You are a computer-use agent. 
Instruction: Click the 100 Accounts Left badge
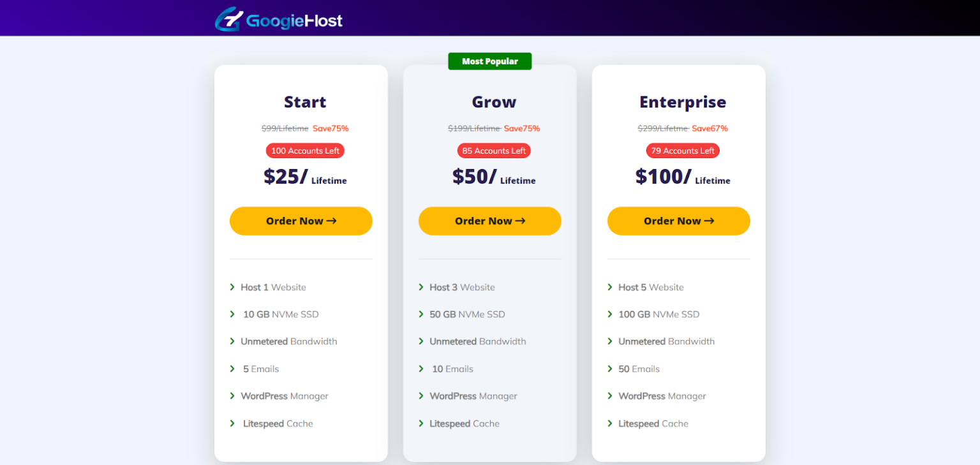pos(305,151)
